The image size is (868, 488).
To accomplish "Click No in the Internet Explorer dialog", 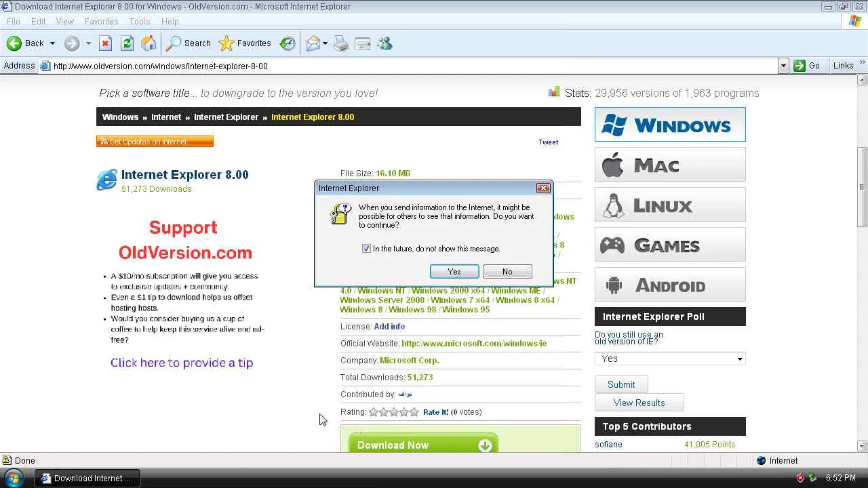I will coord(507,272).
